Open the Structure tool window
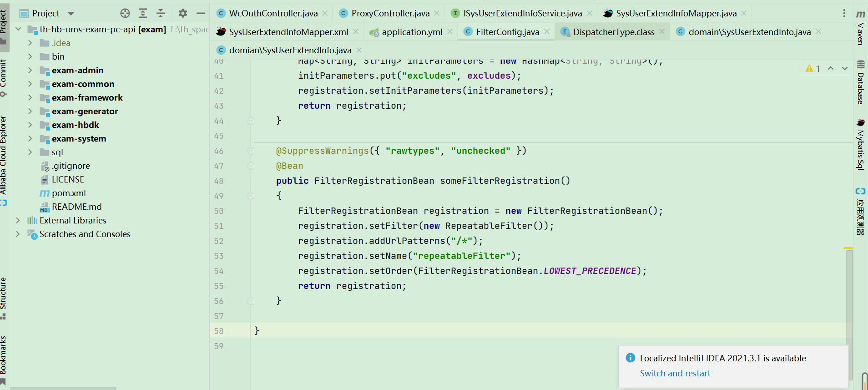Image resolution: width=868 pixels, height=390 pixels. (4, 298)
